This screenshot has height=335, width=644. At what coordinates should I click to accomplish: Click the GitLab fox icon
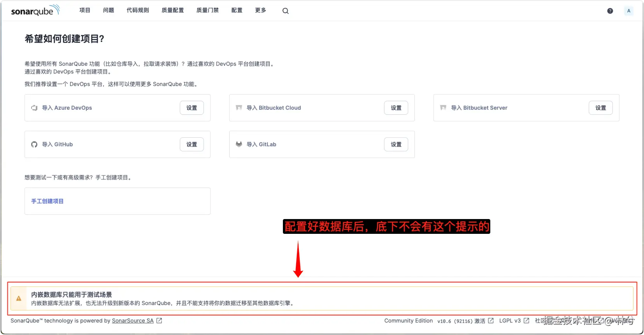239,144
